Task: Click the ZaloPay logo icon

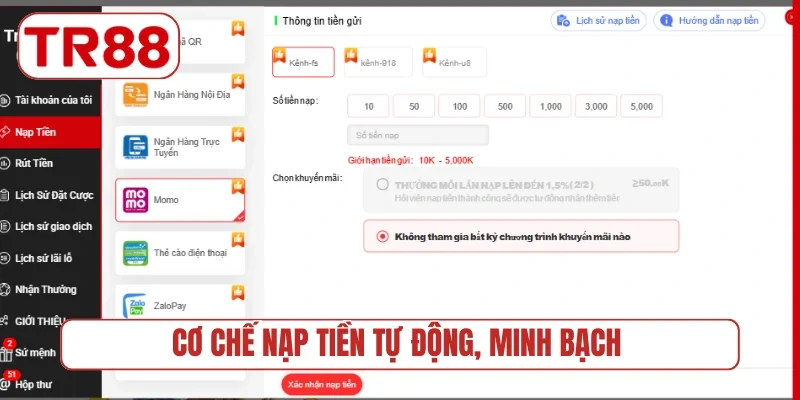Action: click(x=135, y=306)
